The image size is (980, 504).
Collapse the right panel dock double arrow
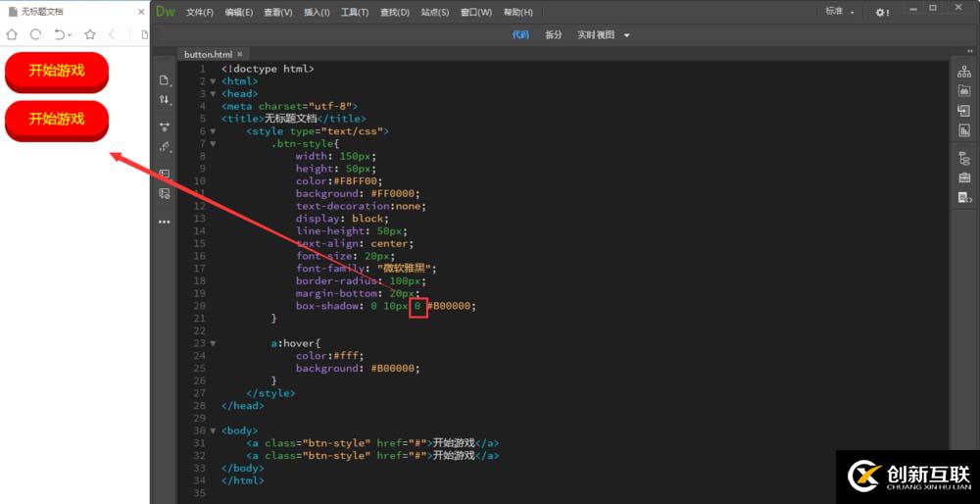[970, 51]
